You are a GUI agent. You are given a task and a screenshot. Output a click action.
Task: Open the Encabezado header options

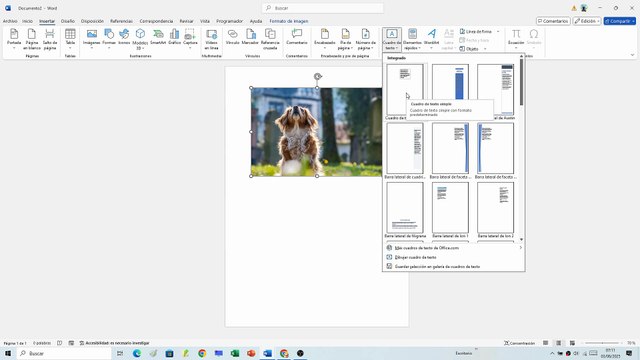(x=325, y=39)
